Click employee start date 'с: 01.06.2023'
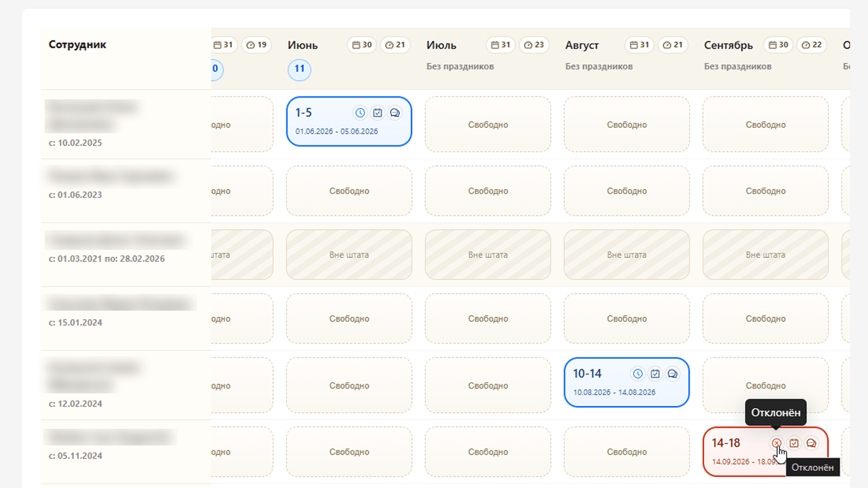 coord(75,195)
